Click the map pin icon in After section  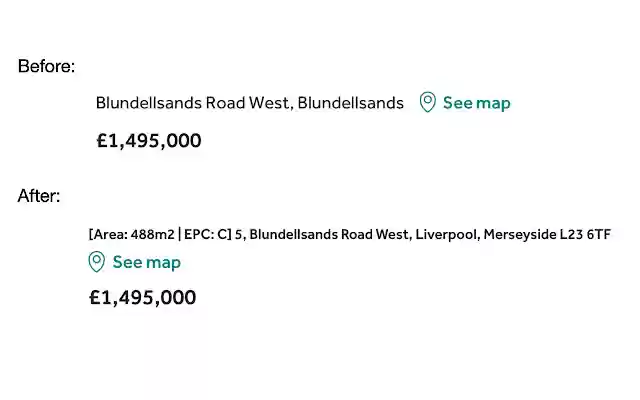97,262
